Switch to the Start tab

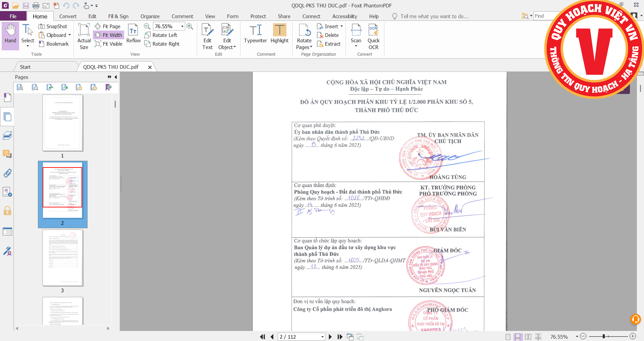[25, 67]
